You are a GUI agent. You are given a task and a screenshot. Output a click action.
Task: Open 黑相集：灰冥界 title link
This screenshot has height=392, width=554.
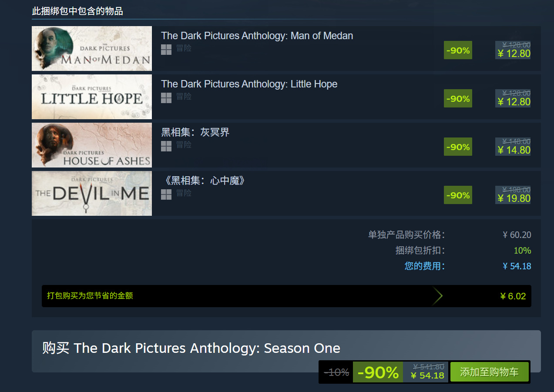point(195,132)
